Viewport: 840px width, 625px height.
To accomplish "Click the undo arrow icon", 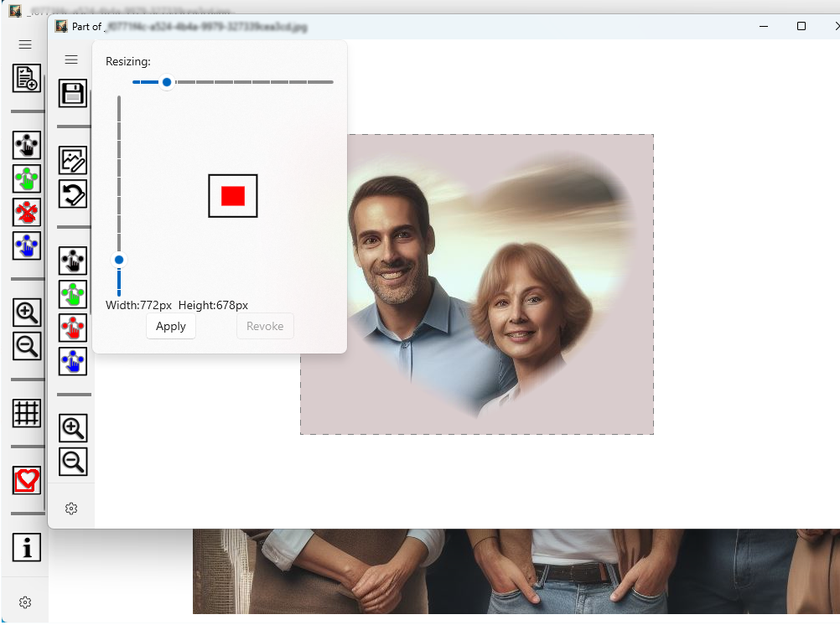I will (x=73, y=194).
